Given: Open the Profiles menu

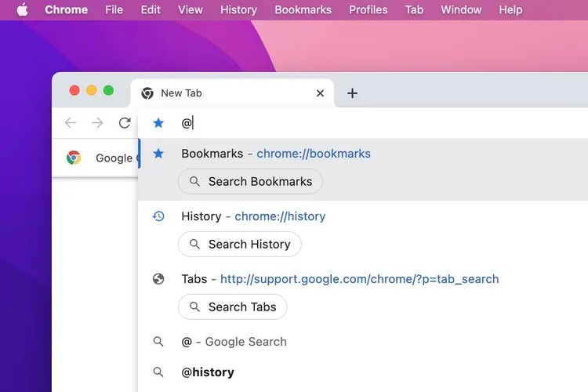Looking at the screenshot, I should (x=368, y=9).
